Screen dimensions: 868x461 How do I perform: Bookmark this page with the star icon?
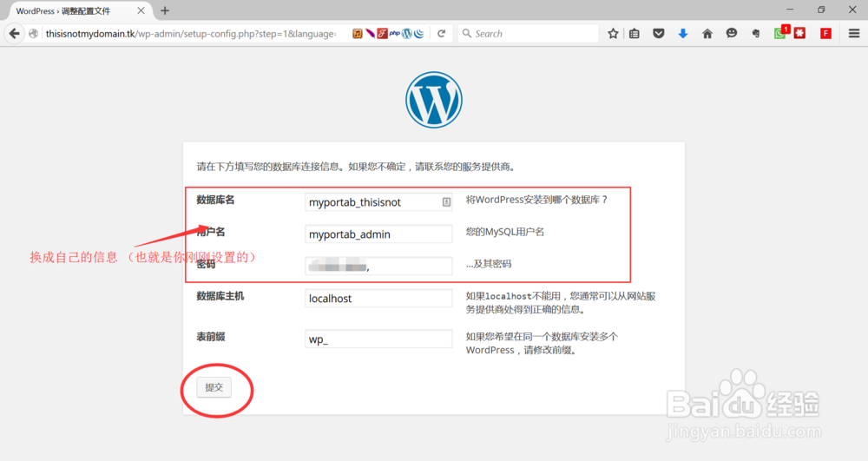click(x=613, y=34)
